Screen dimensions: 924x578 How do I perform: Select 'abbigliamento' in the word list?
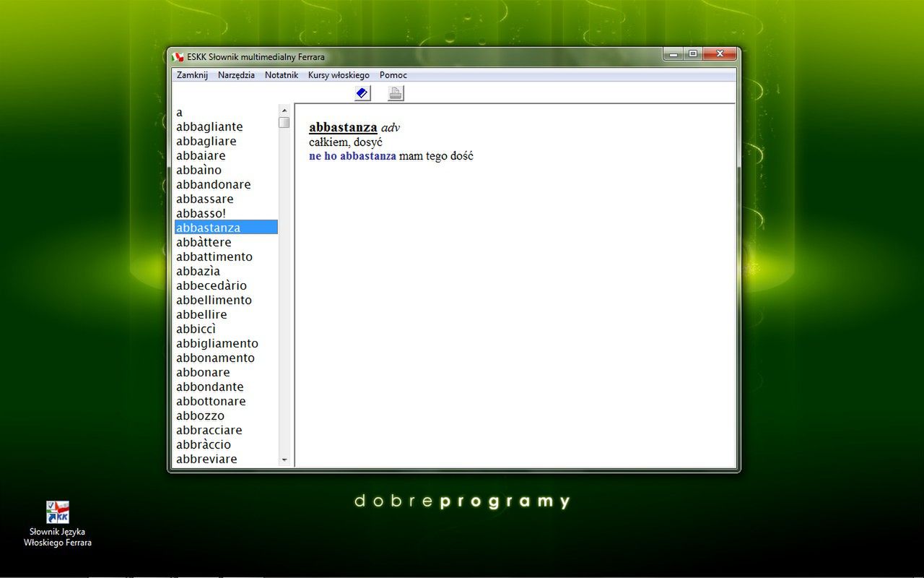(226, 343)
